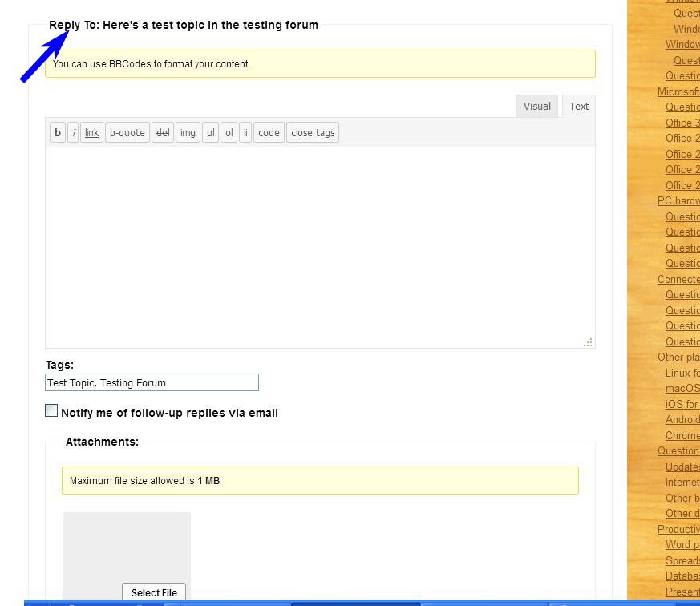Insert a block quote with b-quote
This screenshot has height=606, width=700.
(127, 133)
